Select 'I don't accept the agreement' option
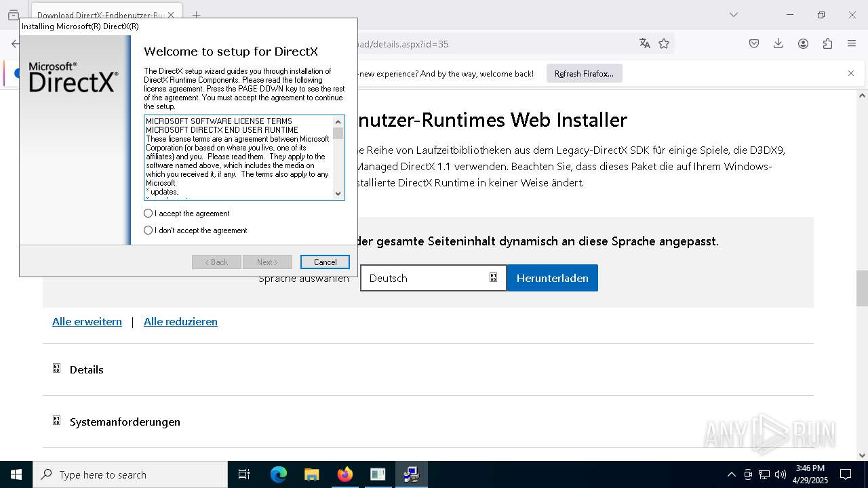Image resolution: width=868 pixels, height=488 pixels. tap(148, 230)
